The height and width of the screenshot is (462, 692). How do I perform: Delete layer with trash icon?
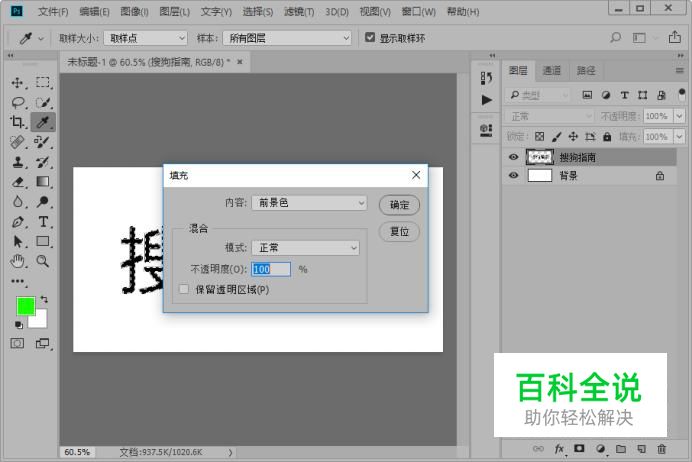pos(661,449)
